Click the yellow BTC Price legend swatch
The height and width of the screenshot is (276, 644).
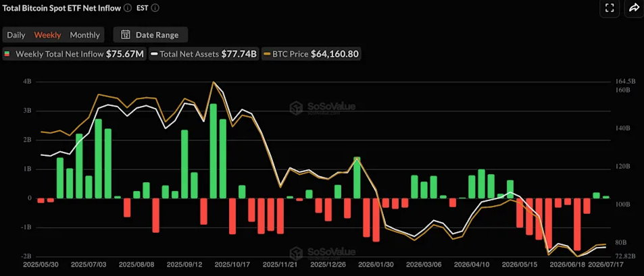tap(267, 54)
